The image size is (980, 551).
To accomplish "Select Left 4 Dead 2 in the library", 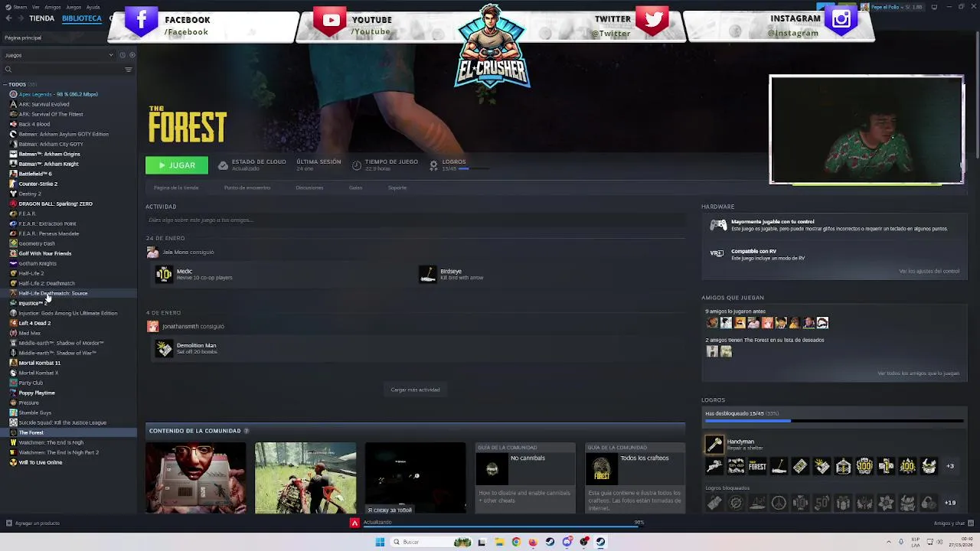I will tap(34, 323).
